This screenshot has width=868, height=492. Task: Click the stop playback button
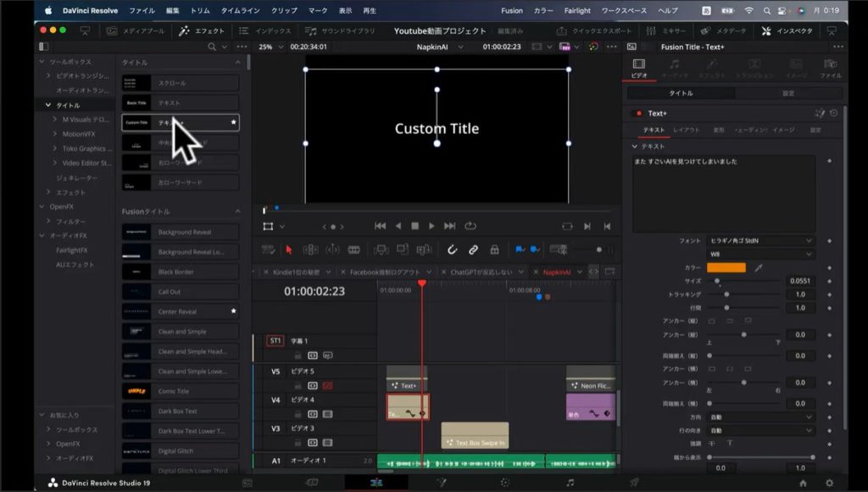point(415,226)
